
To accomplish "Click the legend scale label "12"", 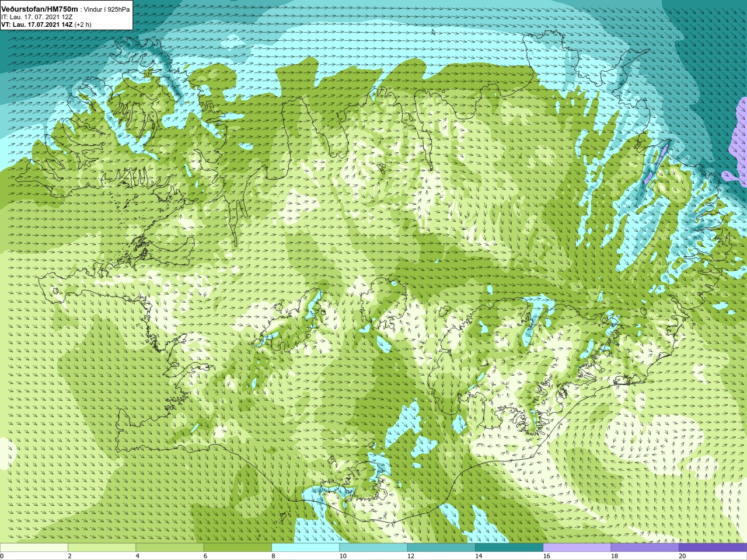I will (411, 556).
